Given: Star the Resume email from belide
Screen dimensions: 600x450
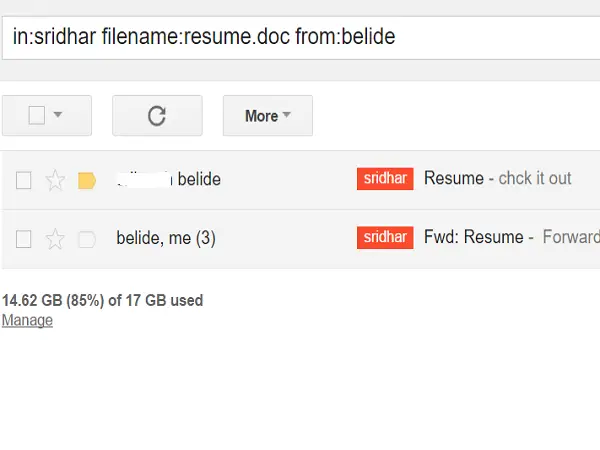Looking at the screenshot, I should point(55,180).
